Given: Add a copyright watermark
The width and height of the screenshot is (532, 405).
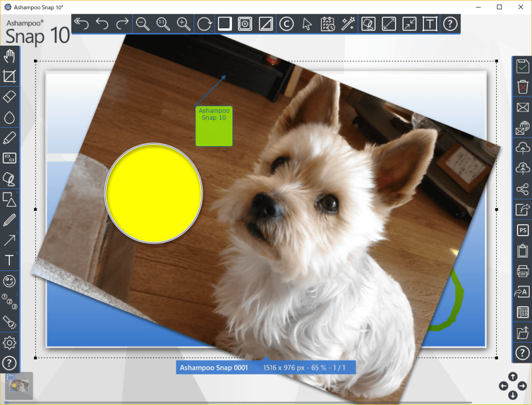Looking at the screenshot, I should (x=286, y=24).
